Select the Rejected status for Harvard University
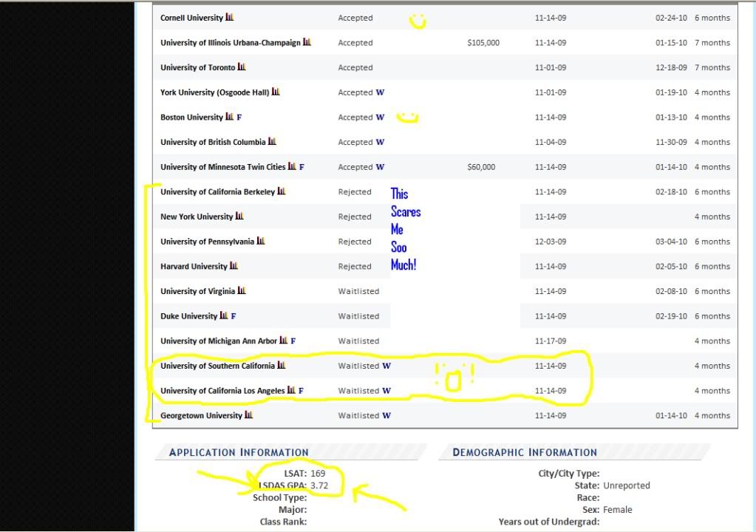756x532 pixels. (x=355, y=267)
